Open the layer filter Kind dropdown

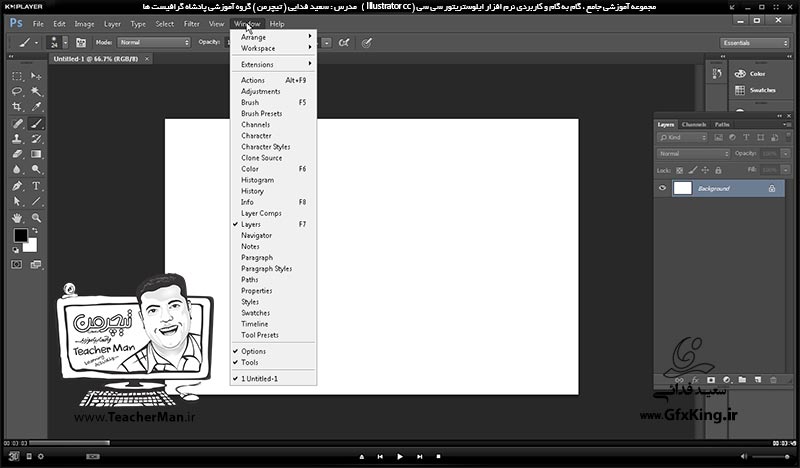682,137
